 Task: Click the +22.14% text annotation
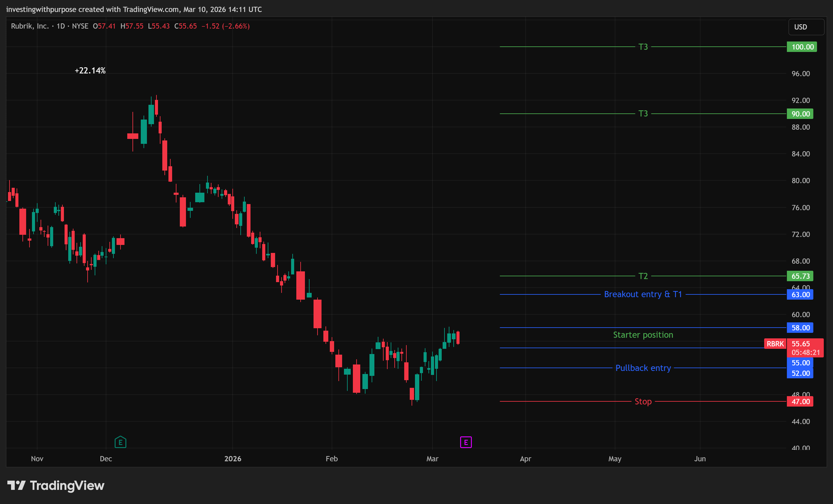pyautogui.click(x=90, y=70)
